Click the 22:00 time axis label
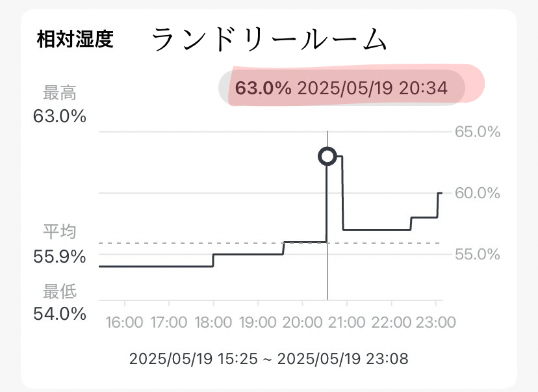Viewport: 538px width, 392px height. [x=391, y=321]
